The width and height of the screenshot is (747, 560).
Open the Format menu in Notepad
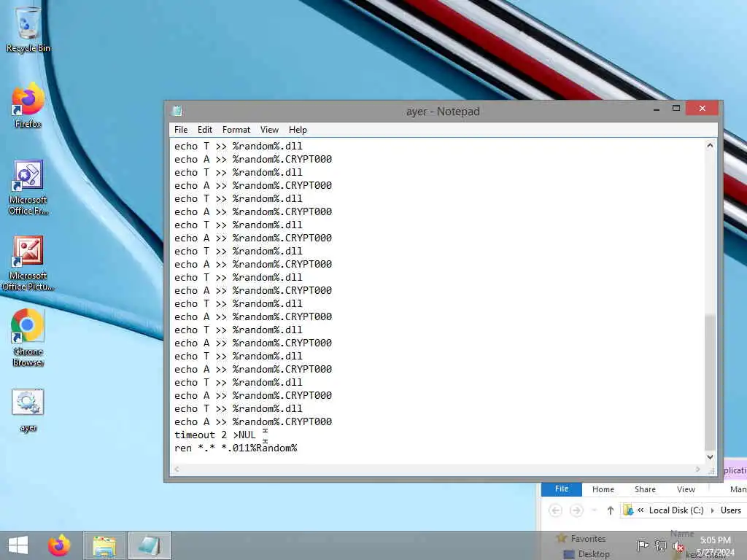(x=236, y=130)
